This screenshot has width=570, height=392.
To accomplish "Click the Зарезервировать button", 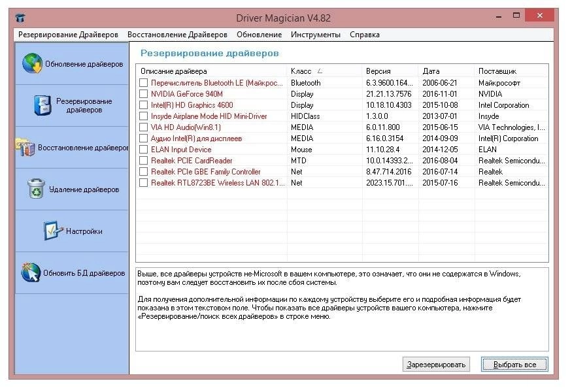I will 436,365.
